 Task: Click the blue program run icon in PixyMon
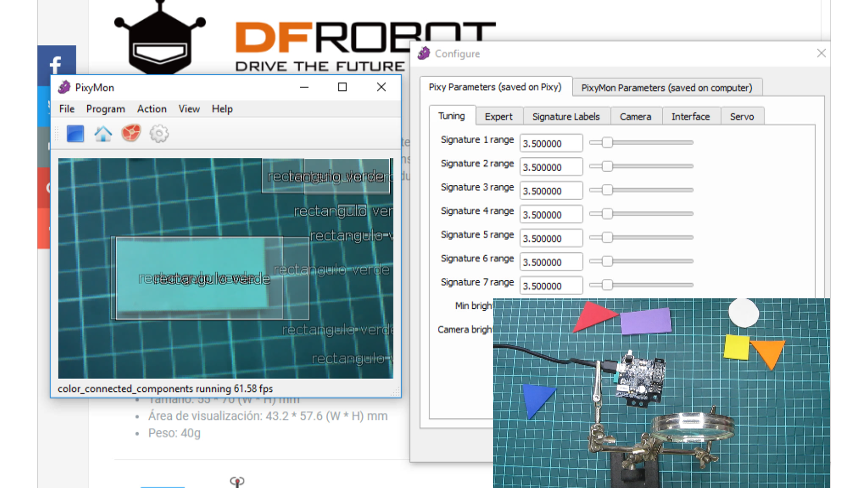75,134
